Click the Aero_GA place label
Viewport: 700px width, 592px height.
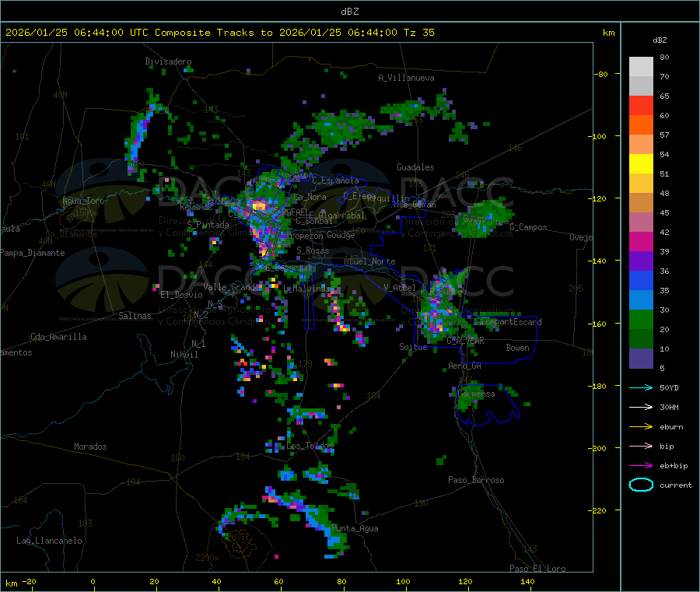(x=465, y=366)
